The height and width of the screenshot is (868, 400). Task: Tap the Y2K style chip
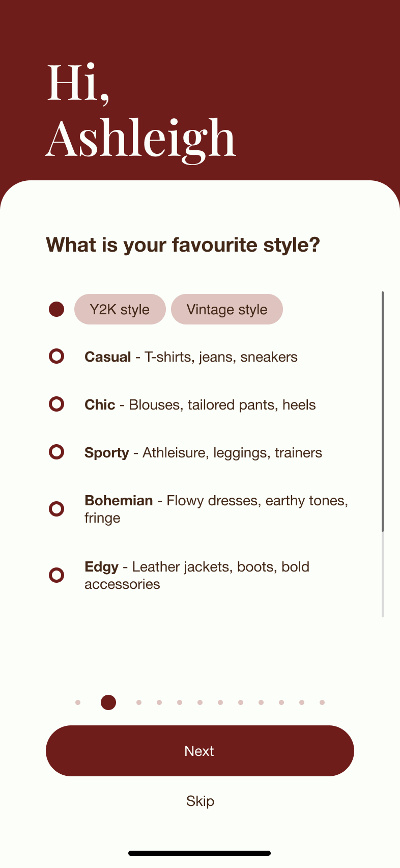coord(120,309)
